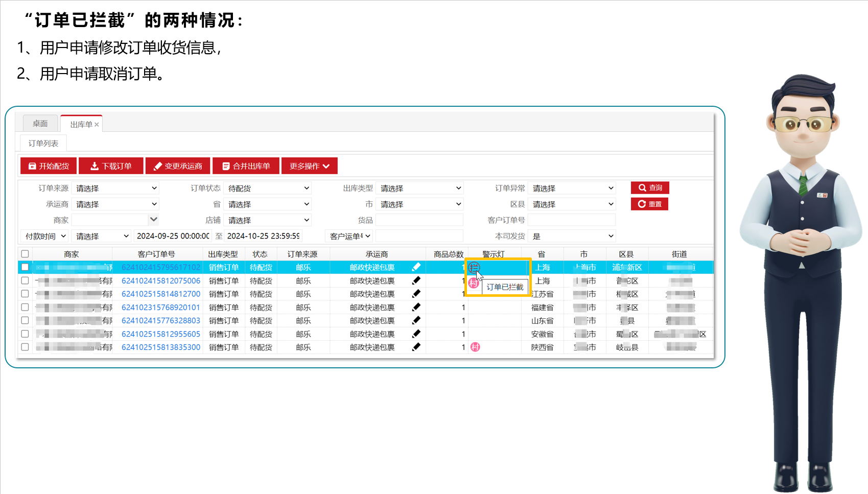This screenshot has width=868, height=494.
Task: Click carrier edit pencil for order 624102515812955605
Action: tap(416, 333)
